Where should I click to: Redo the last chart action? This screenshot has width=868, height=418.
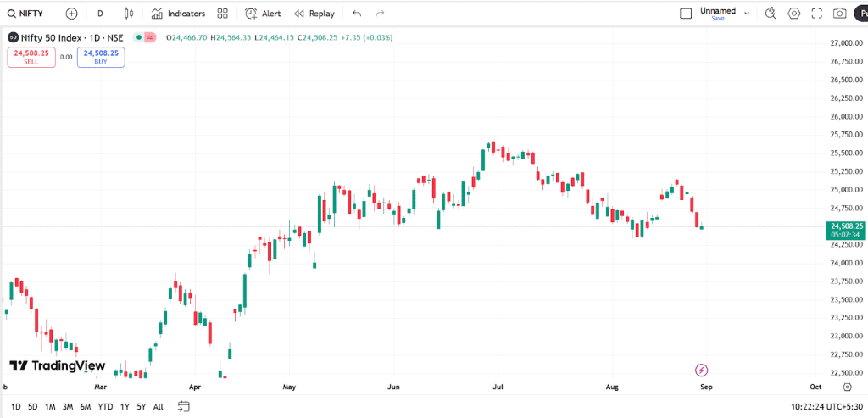point(380,14)
